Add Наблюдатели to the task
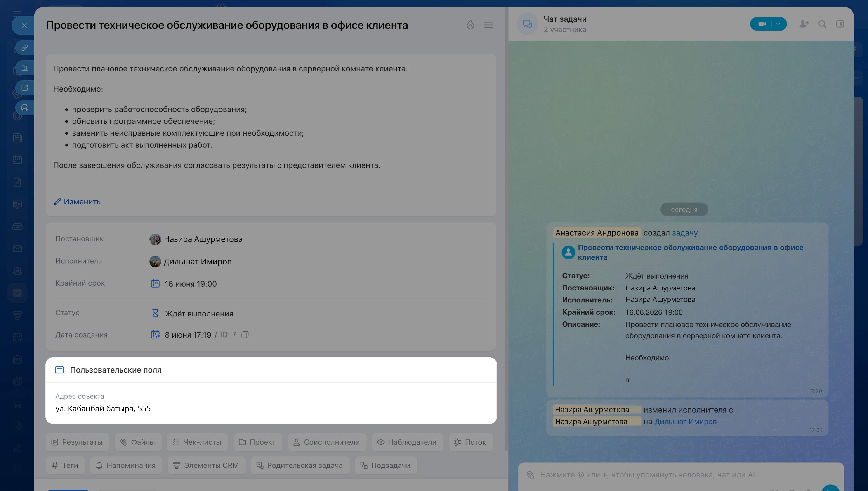This screenshot has height=491, width=868. tap(407, 442)
